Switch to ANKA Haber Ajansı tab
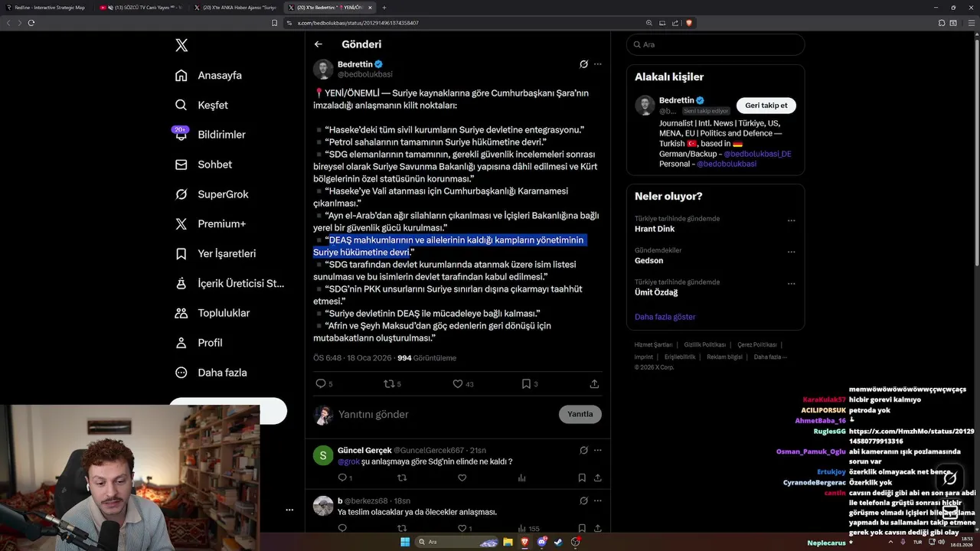The image size is (980, 551). (234, 8)
